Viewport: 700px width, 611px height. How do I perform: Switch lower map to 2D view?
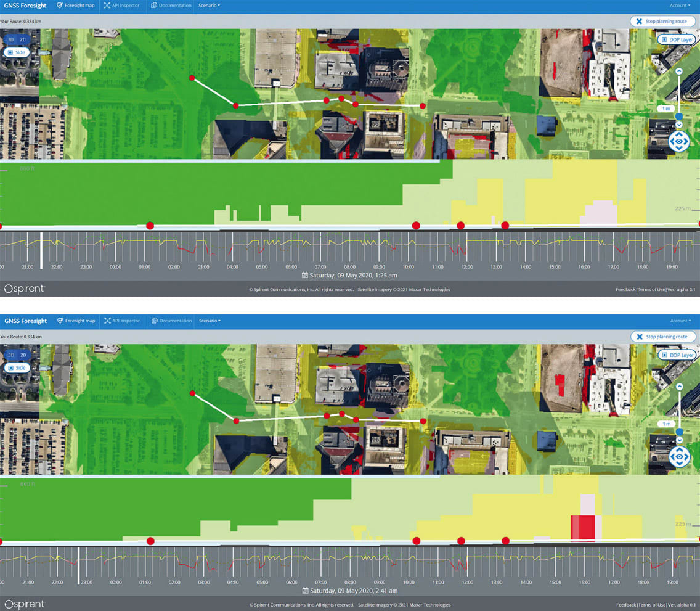point(23,355)
